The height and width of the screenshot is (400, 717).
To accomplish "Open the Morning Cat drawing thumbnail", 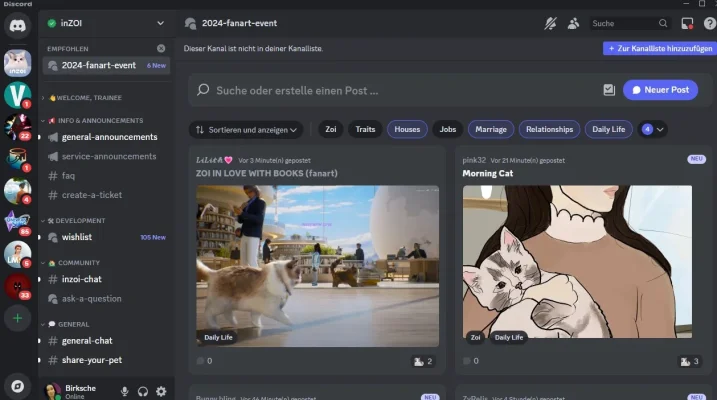I will (577, 262).
